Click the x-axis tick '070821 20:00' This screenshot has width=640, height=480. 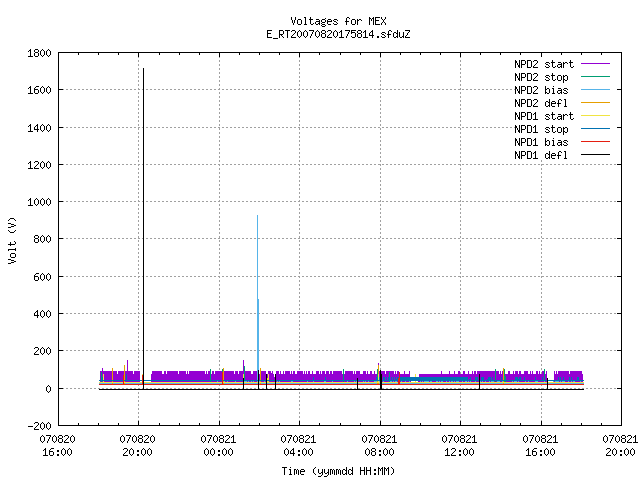pos(620,446)
